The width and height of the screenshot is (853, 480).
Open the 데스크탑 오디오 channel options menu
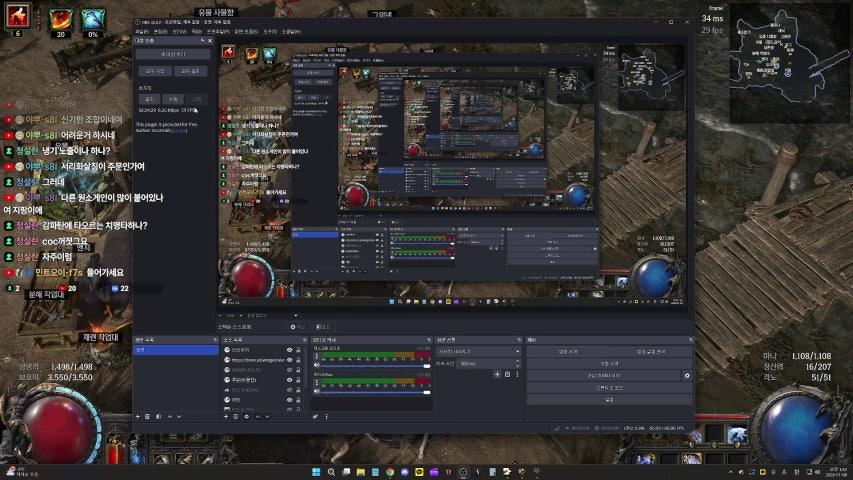click(317, 356)
